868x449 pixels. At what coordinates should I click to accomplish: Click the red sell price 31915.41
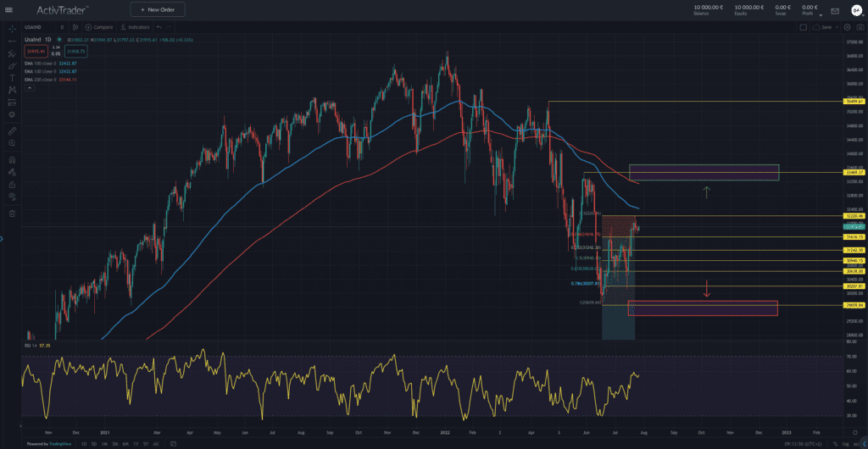34,52
